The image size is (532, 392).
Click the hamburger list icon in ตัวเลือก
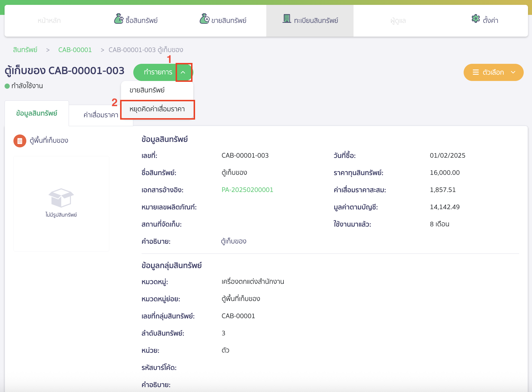click(476, 72)
